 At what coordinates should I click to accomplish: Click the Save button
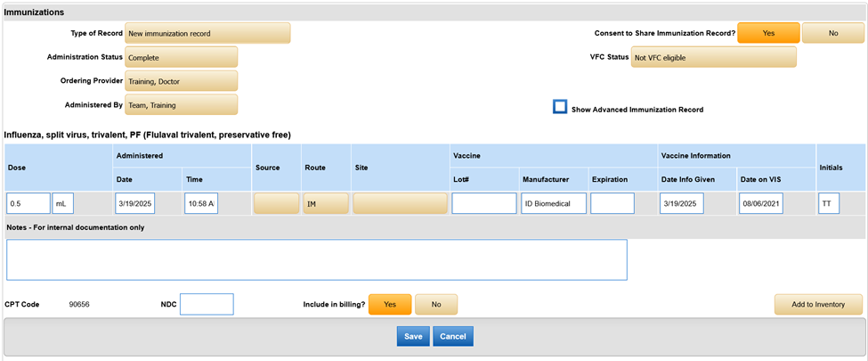click(x=413, y=337)
